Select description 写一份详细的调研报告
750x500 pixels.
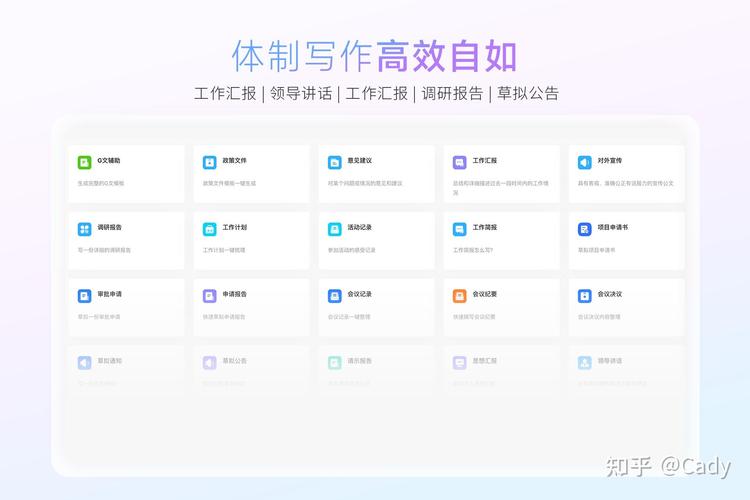[104, 250]
